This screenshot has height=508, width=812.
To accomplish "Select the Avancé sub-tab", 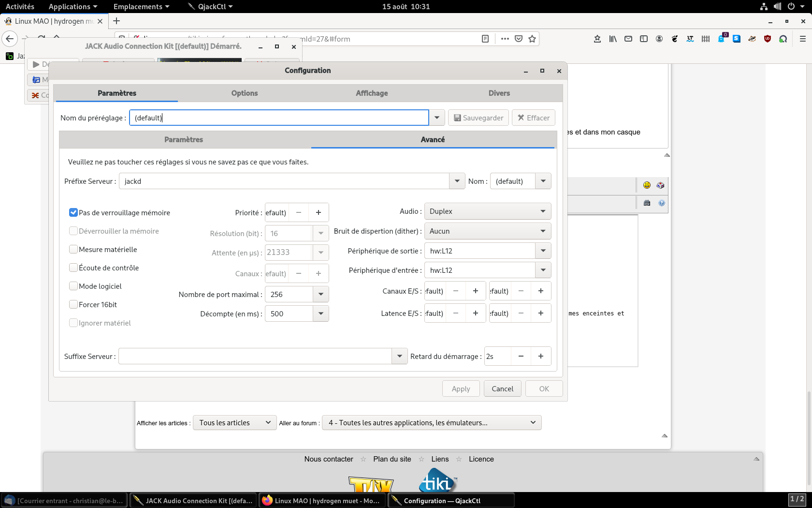I will 433,139.
